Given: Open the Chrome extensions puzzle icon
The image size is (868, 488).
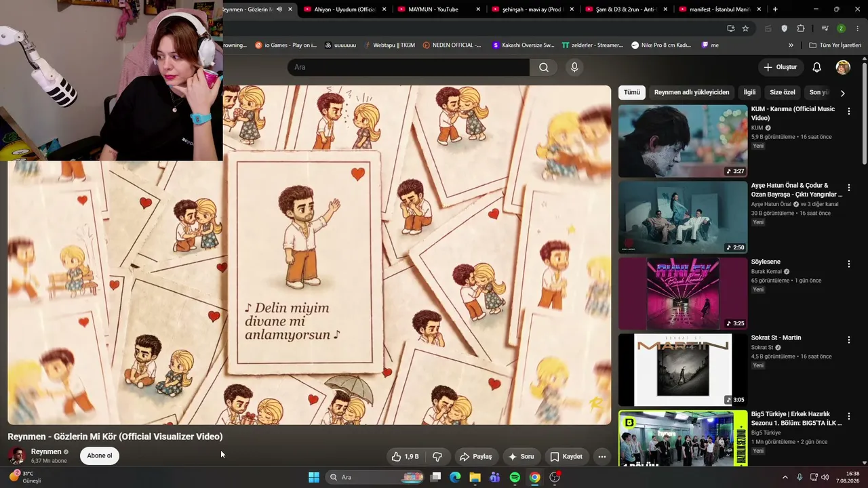Looking at the screenshot, I should tap(801, 28).
